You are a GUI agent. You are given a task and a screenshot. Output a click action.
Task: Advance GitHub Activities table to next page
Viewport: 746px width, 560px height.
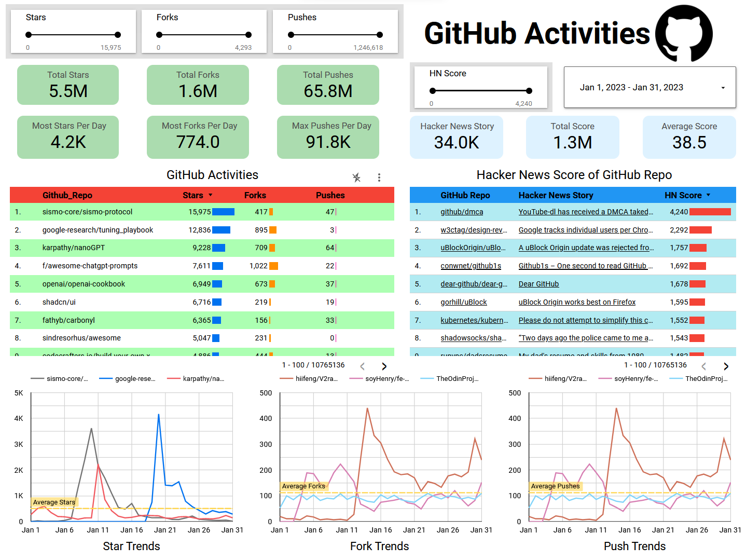(x=384, y=366)
